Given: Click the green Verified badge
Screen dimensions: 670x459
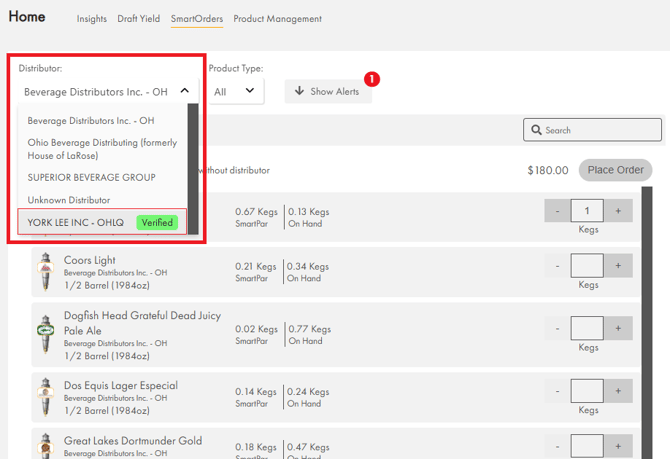Looking at the screenshot, I should [157, 222].
